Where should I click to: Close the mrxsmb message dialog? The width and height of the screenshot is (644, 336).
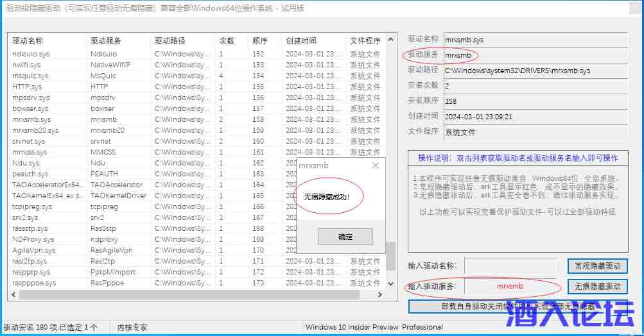pyautogui.click(x=376, y=165)
